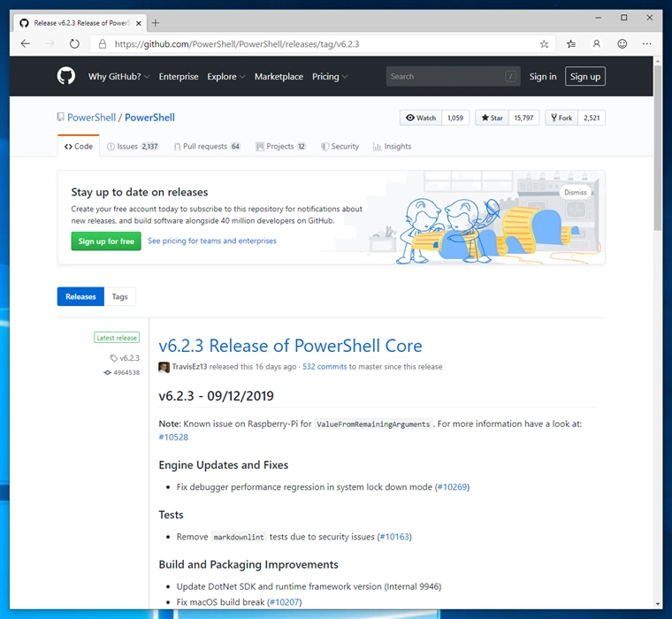Go forward using browser forward arrow
The height and width of the screenshot is (619, 672).
pos(50,43)
